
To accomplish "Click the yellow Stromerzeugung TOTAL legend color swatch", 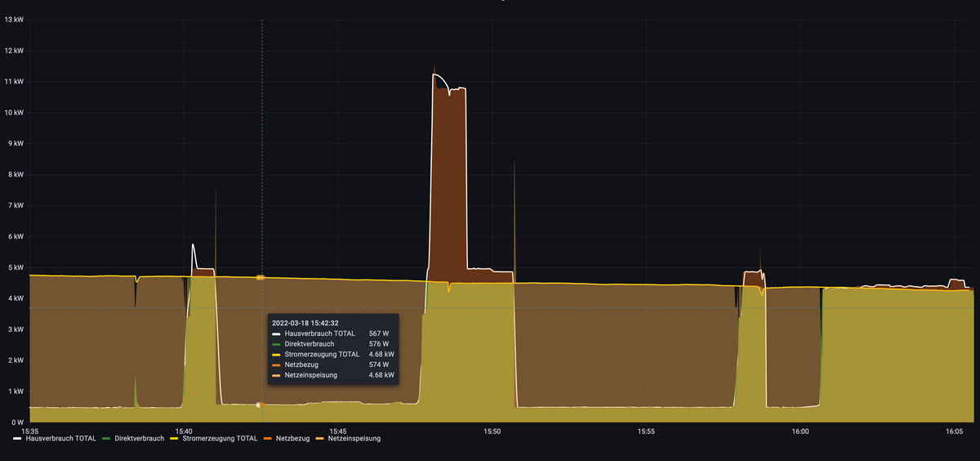I will click(174, 439).
